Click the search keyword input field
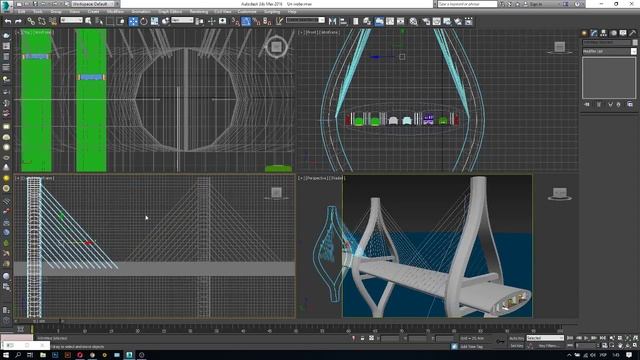640x360 pixels. 467,4
